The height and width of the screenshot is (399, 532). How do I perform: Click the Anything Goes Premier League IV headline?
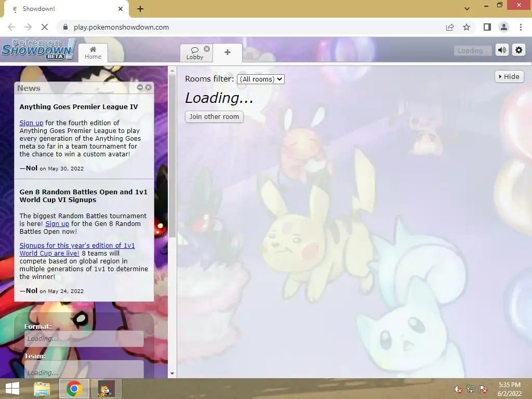(79, 107)
